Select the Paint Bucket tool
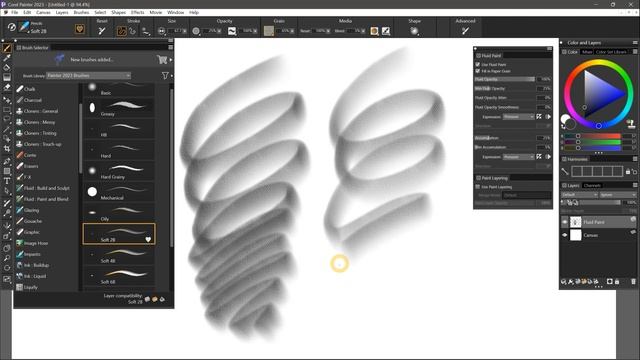Screen dimensions: 640x360 (x=7, y=68)
